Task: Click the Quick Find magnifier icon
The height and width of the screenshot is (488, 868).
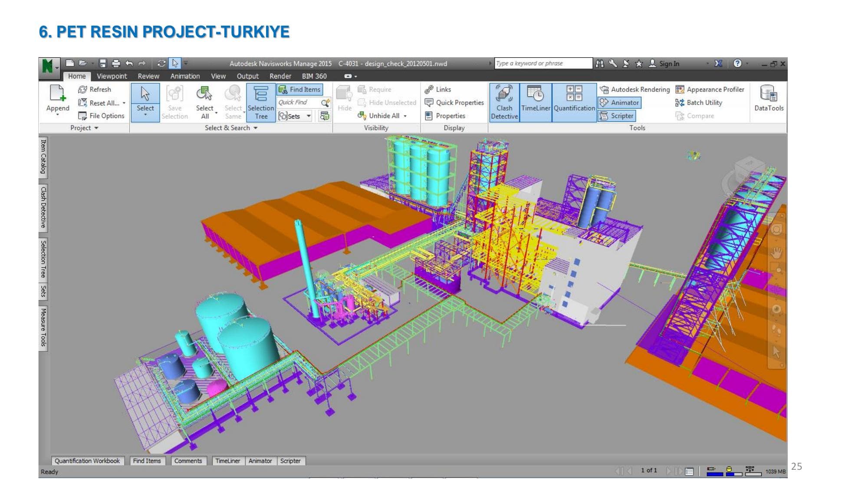Action: 325,103
